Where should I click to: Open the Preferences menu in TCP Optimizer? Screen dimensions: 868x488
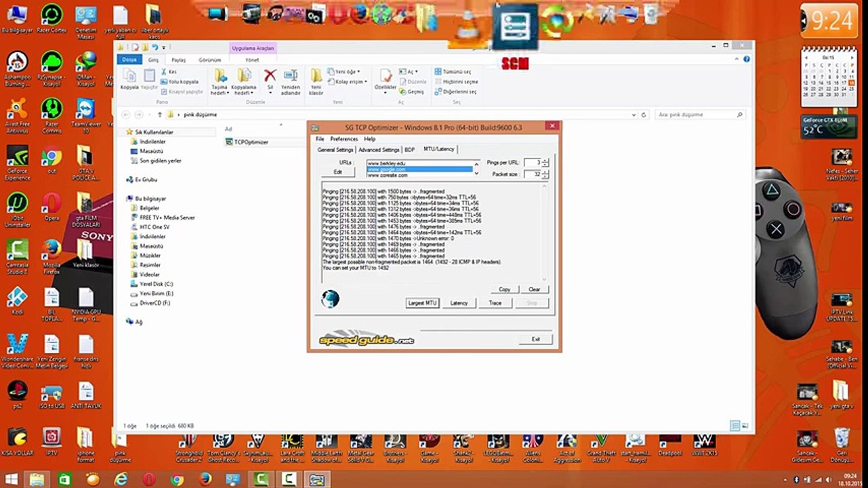[x=344, y=139]
